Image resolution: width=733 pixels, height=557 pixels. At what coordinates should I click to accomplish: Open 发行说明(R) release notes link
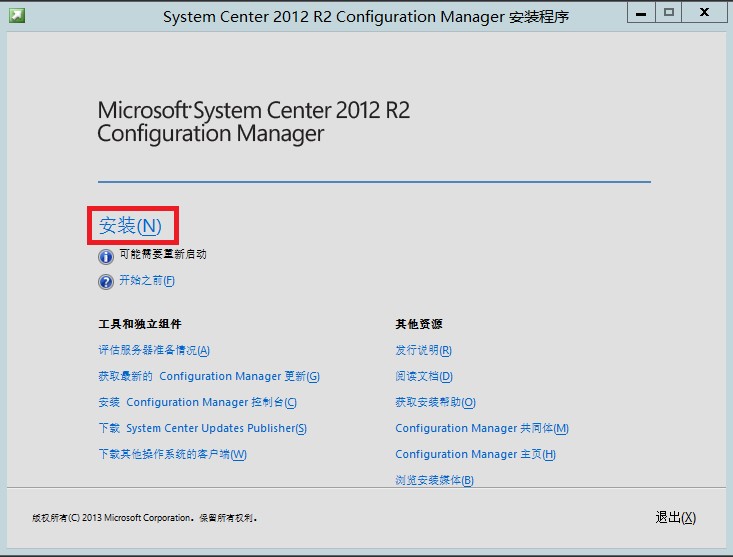pos(424,350)
